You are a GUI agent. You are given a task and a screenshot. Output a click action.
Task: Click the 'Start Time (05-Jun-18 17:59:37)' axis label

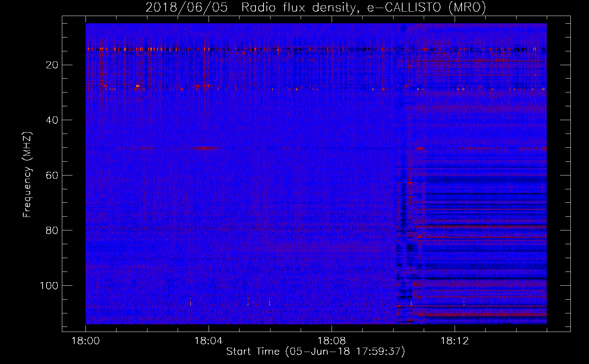[x=316, y=352]
